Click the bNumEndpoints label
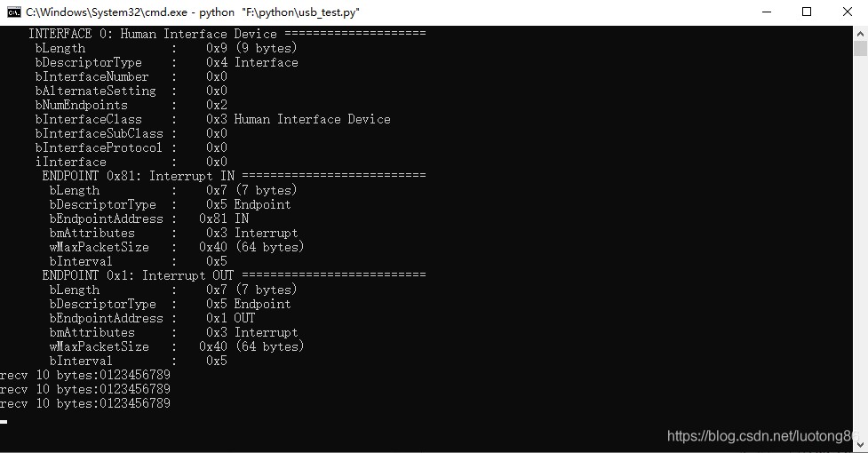Image resolution: width=868 pixels, height=453 pixels. click(82, 105)
